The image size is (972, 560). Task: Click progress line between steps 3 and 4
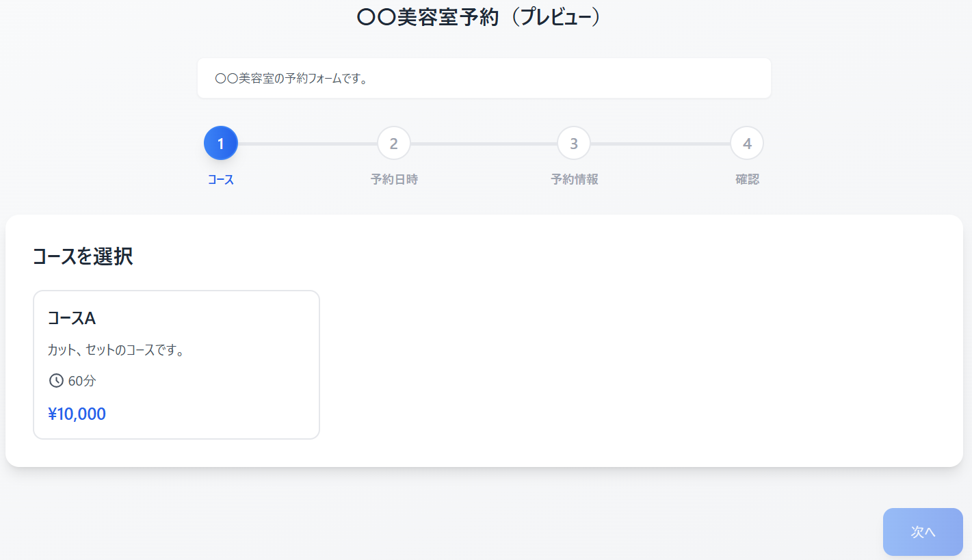[x=660, y=144]
